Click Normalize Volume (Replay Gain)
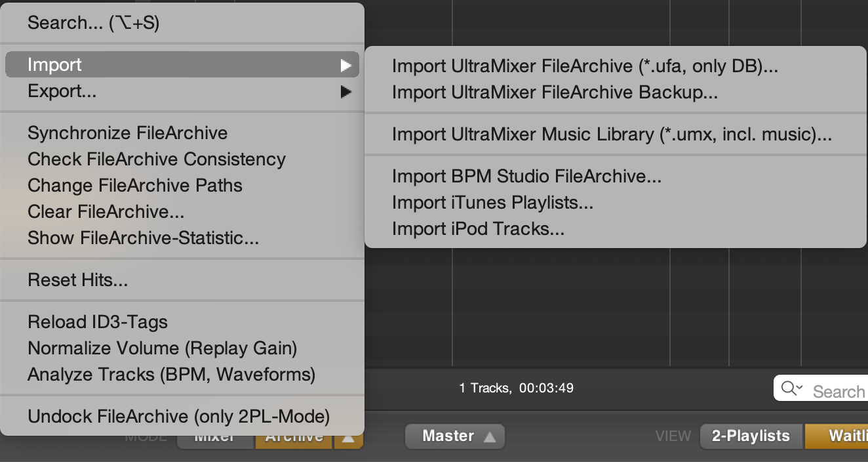The image size is (868, 462). [162, 348]
